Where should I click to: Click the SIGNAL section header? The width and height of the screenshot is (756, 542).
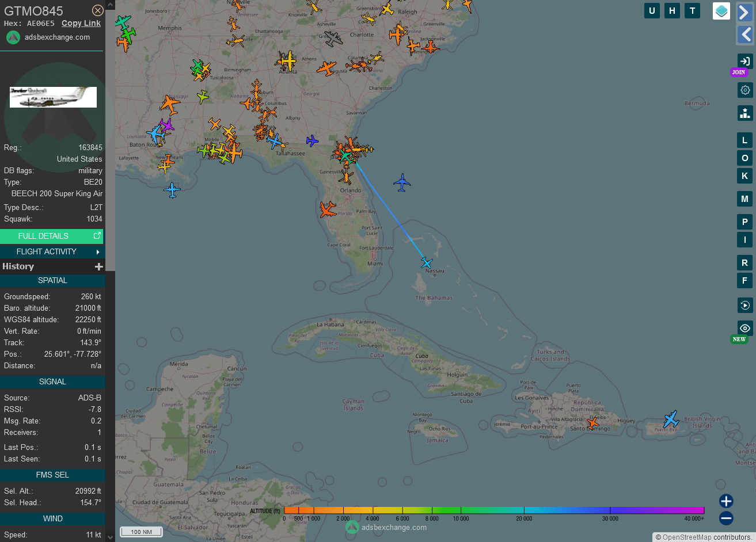click(x=52, y=382)
